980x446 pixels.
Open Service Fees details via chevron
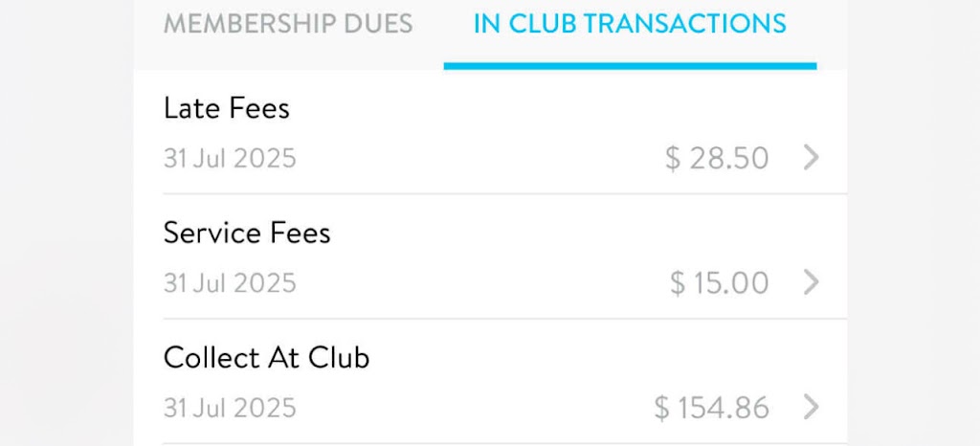[x=811, y=282]
